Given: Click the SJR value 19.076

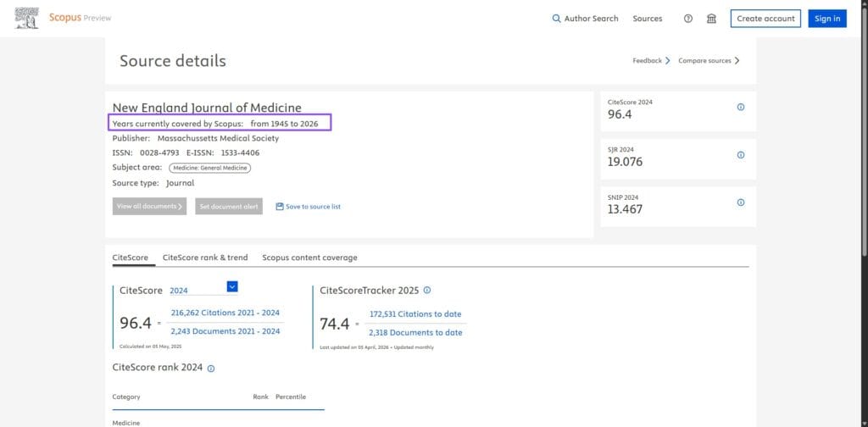Looking at the screenshot, I should click(625, 162).
